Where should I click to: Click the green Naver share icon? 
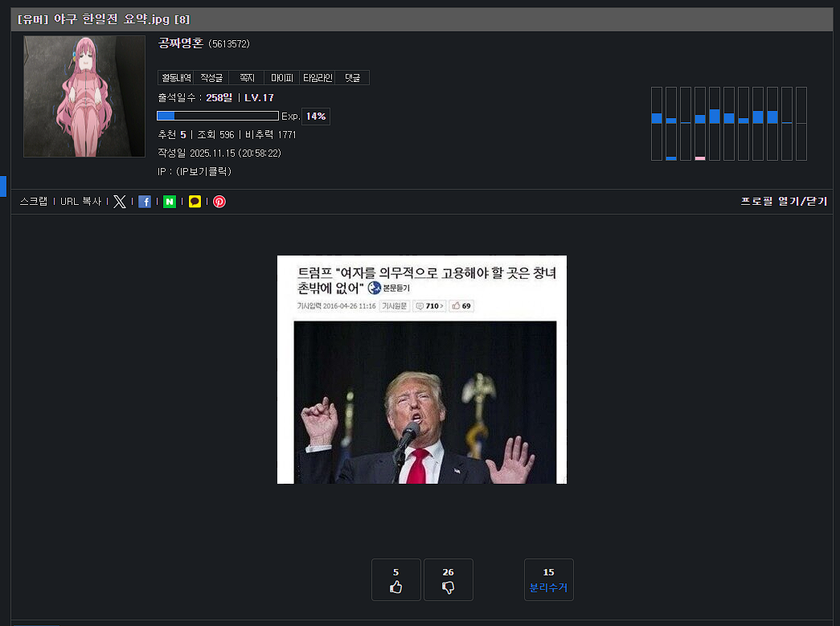pyautogui.click(x=170, y=202)
